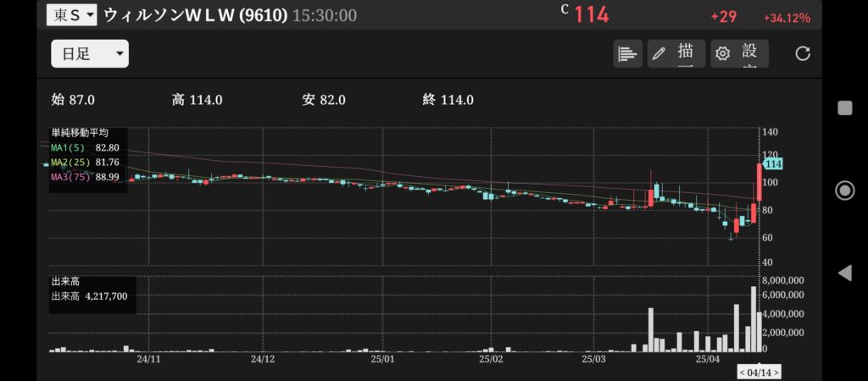The height and width of the screenshot is (381, 868).
Task: Step to next date with right arrow
Action: click(x=776, y=373)
